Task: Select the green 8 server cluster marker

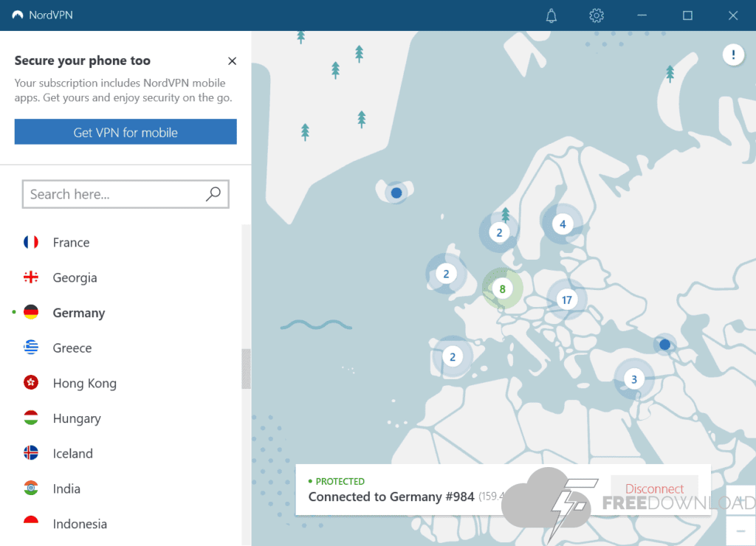Action: click(502, 288)
